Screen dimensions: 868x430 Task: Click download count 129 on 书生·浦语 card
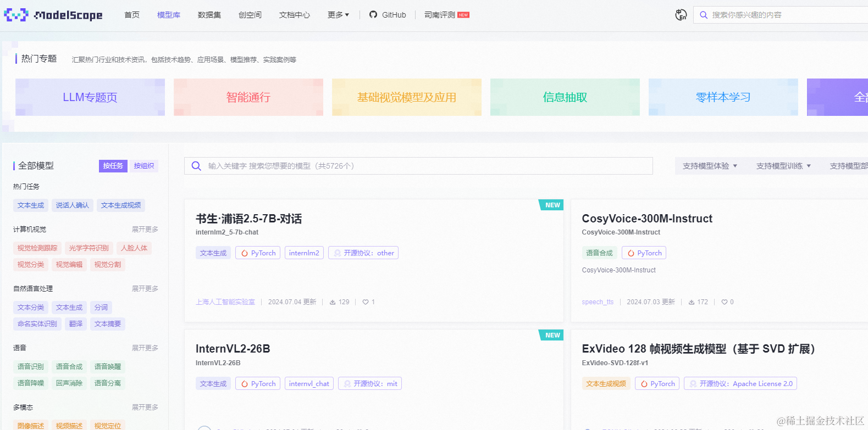point(339,302)
